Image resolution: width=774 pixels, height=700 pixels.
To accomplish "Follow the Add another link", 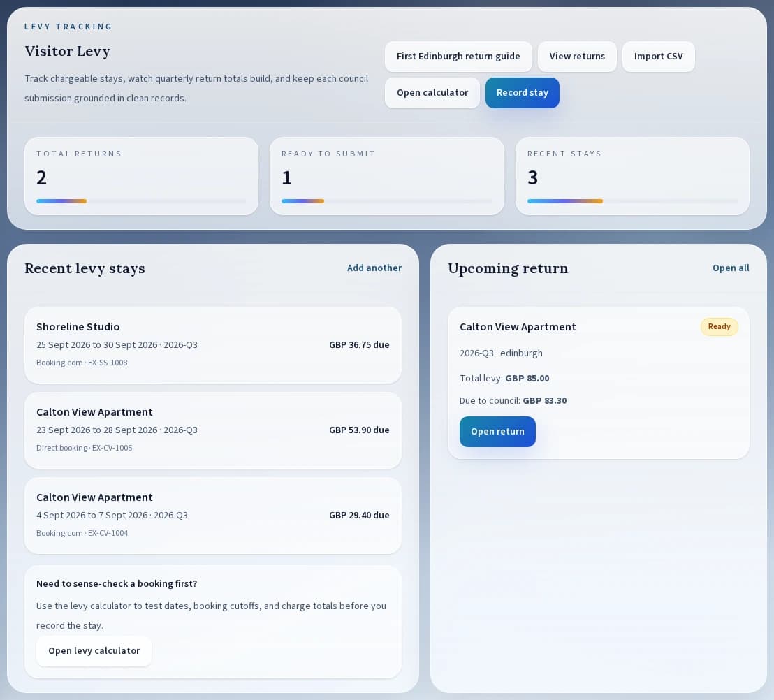I will pyautogui.click(x=374, y=268).
